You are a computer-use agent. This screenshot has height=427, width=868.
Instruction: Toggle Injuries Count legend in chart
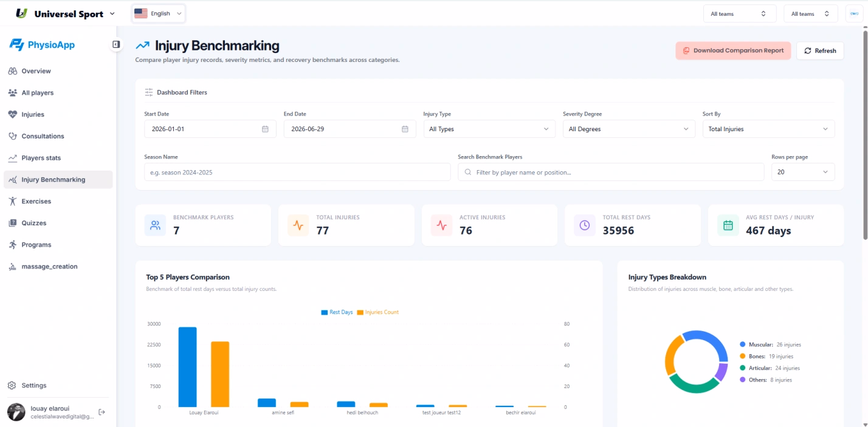pyautogui.click(x=377, y=312)
